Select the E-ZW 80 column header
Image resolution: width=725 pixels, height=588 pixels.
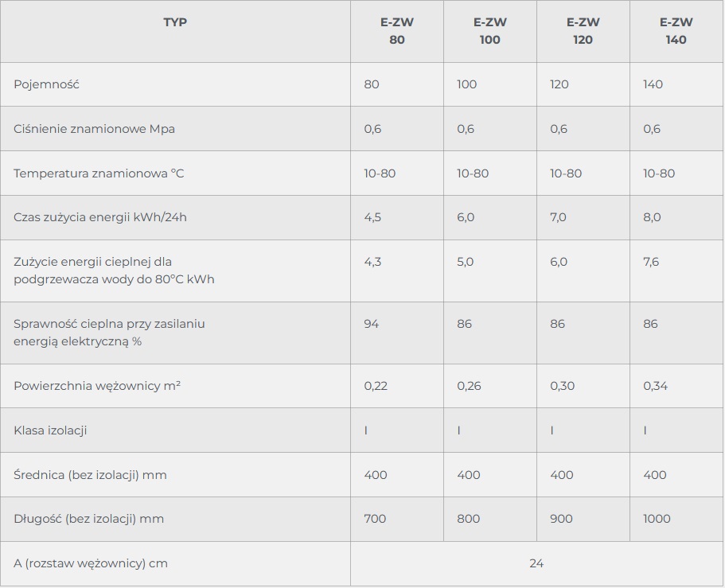(x=396, y=31)
